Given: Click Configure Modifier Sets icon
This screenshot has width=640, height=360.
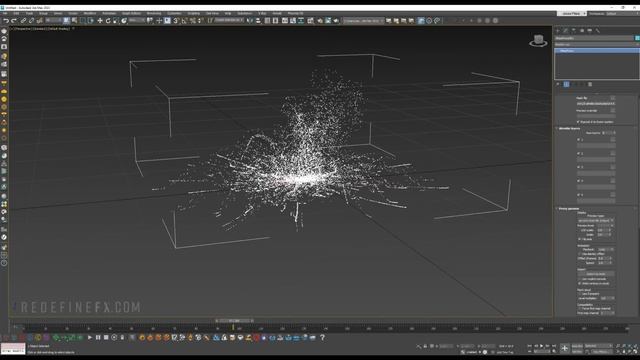Looking at the screenshot, I should tap(590, 84).
